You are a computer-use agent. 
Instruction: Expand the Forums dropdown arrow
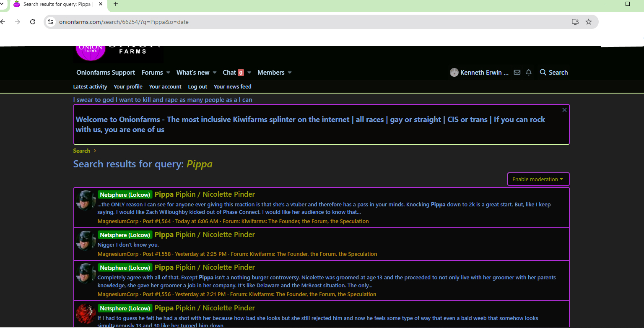click(168, 73)
